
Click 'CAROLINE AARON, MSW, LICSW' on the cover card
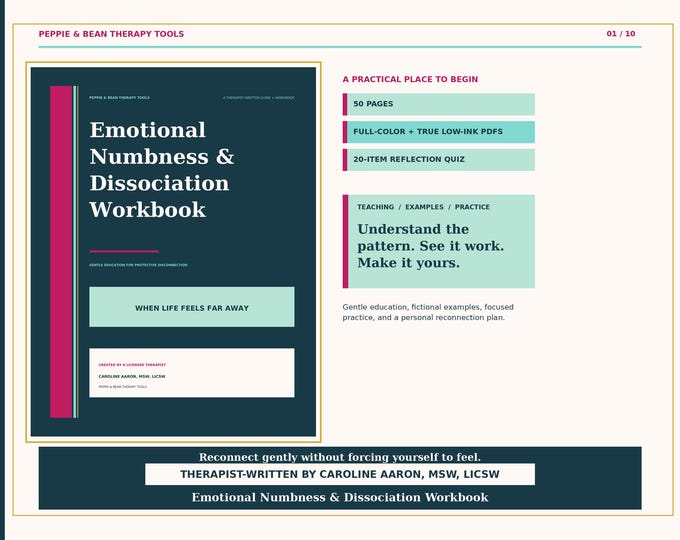[132, 376]
